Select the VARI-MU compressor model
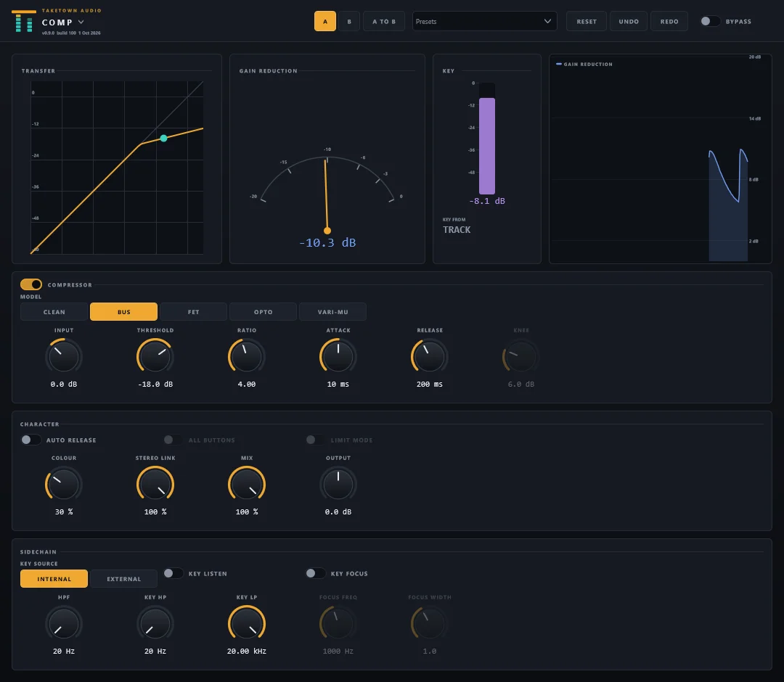 [x=333, y=312]
